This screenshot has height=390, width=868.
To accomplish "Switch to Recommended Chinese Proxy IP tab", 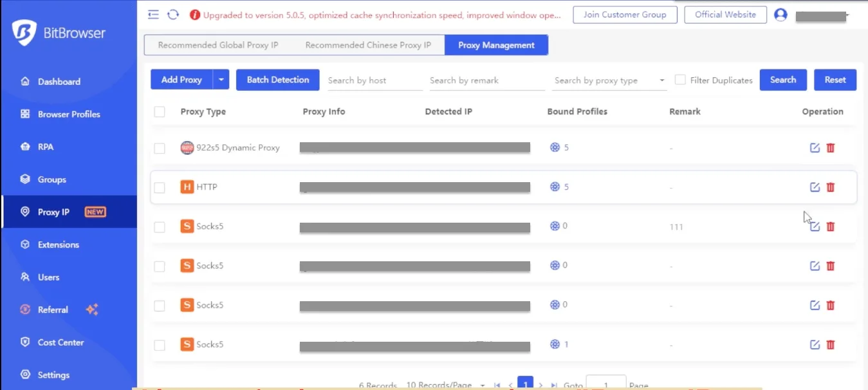I will tap(368, 45).
